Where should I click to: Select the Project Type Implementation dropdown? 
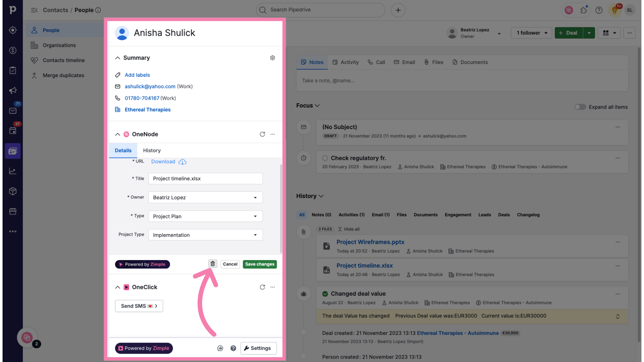pos(205,235)
